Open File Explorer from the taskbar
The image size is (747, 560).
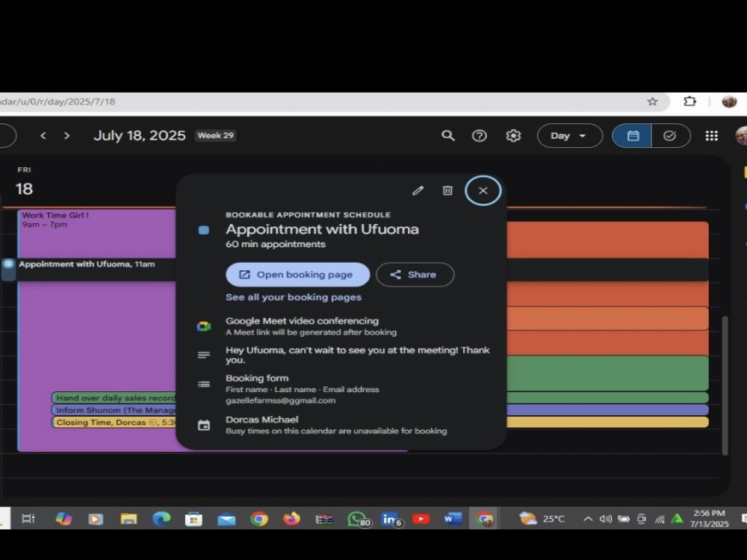pos(128,519)
